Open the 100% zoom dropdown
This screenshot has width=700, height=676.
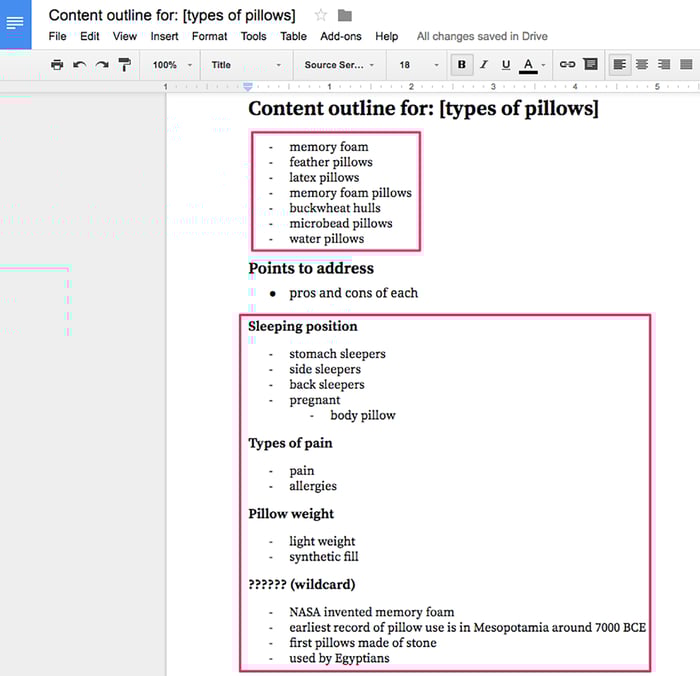[x=172, y=65]
